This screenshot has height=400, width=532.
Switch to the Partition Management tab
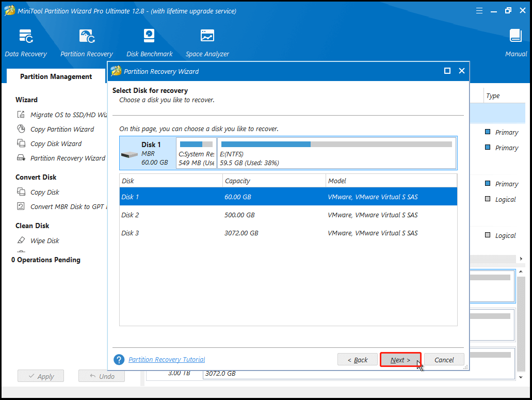pos(56,76)
